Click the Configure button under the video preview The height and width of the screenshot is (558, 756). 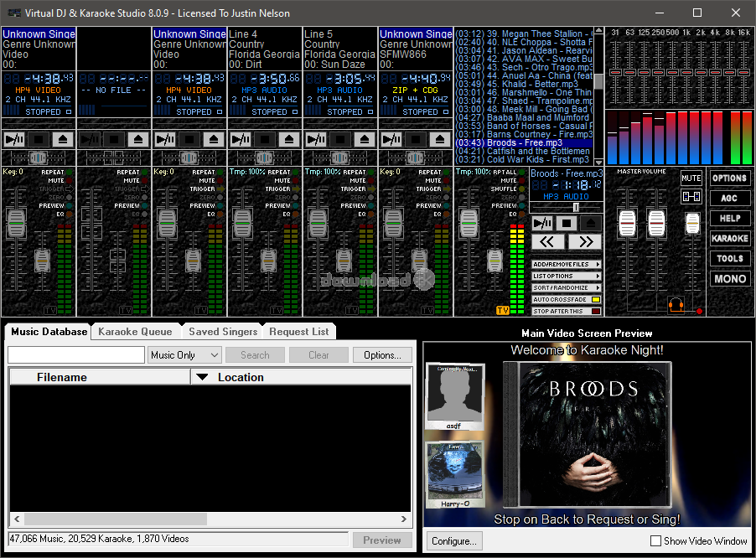(x=454, y=540)
